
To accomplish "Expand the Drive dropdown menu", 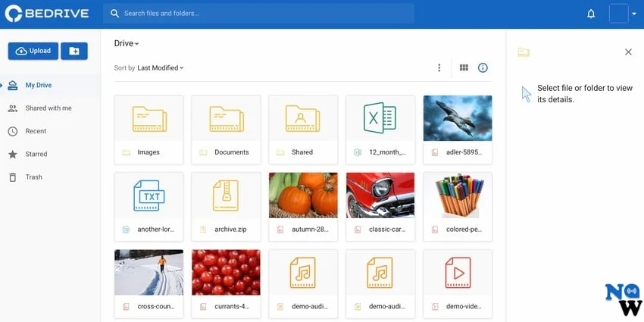I will coord(127,44).
